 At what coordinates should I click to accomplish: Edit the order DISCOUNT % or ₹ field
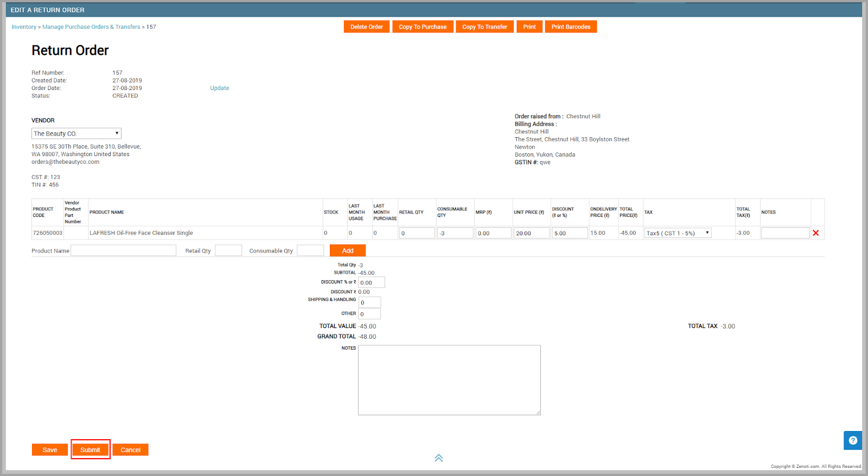coord(372,282)
